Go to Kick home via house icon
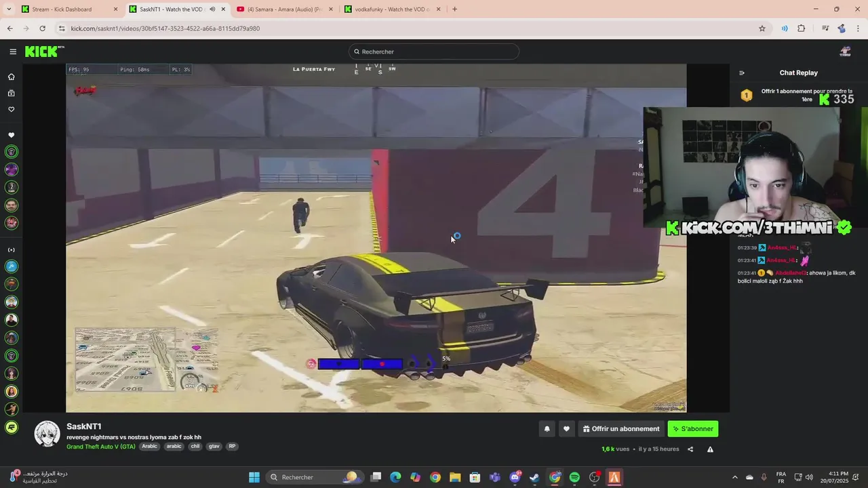868x488 pixels. (12, 77)
